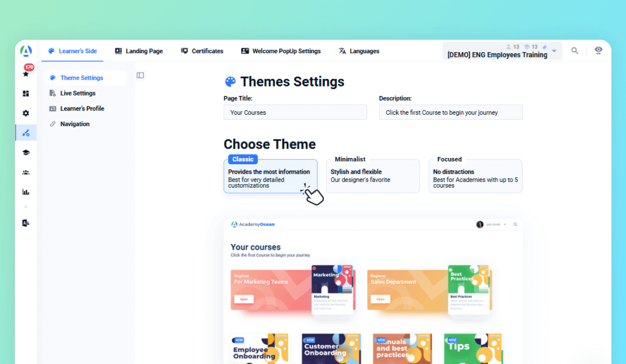Switch to the Certificates tab
This screenshot has height=364, width=626.
[202, 51]
